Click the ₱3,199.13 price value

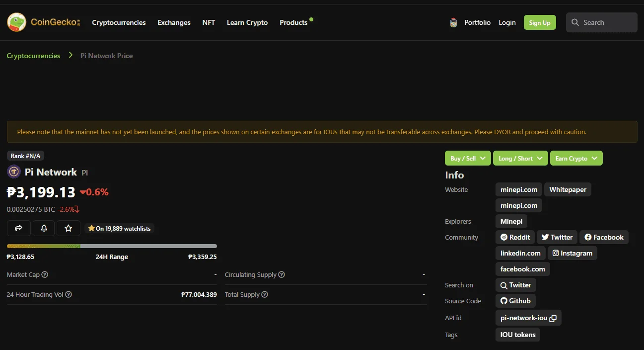pos(41,192)
